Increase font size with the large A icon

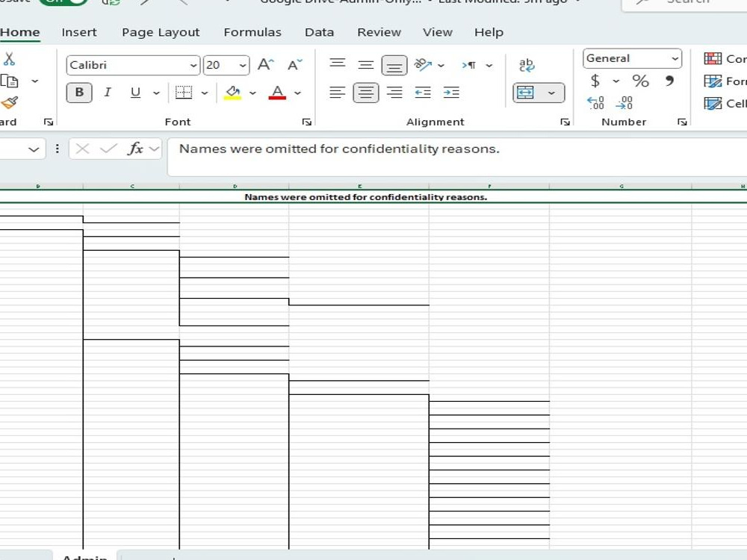[266, 65]
